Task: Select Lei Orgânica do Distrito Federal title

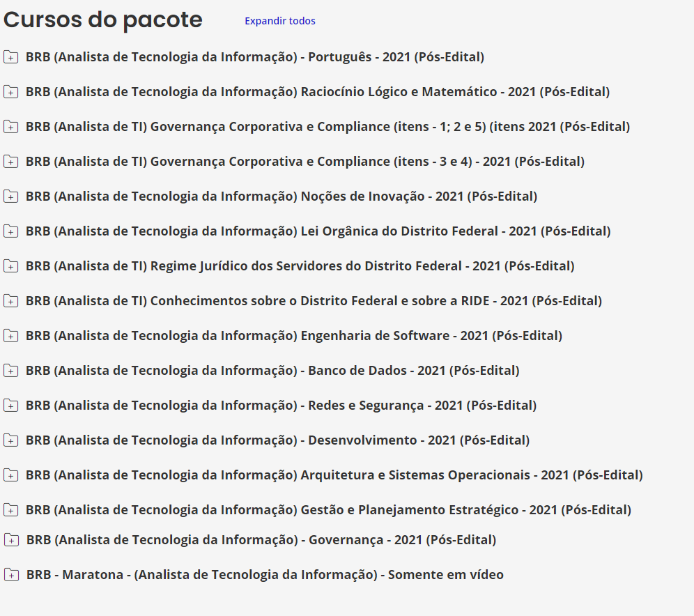Action: pyautogui.click(x=318, y=231)
